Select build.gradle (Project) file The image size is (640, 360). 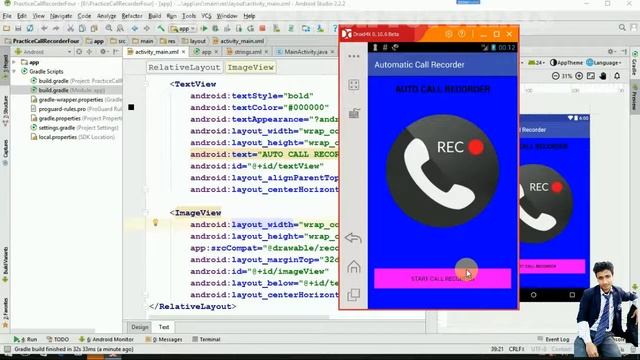76,81
